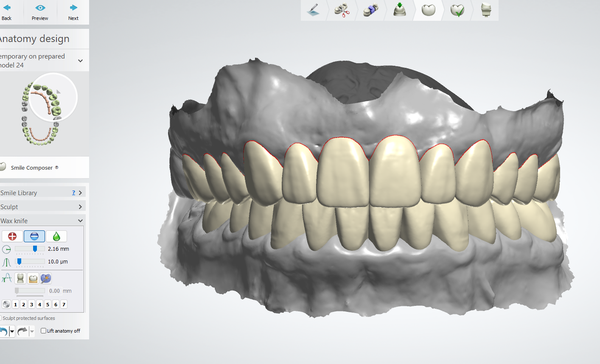Viewport: 600px width, 364px height.
Task: Open the scissors sectioning workflow step
Action: (342, 10)
